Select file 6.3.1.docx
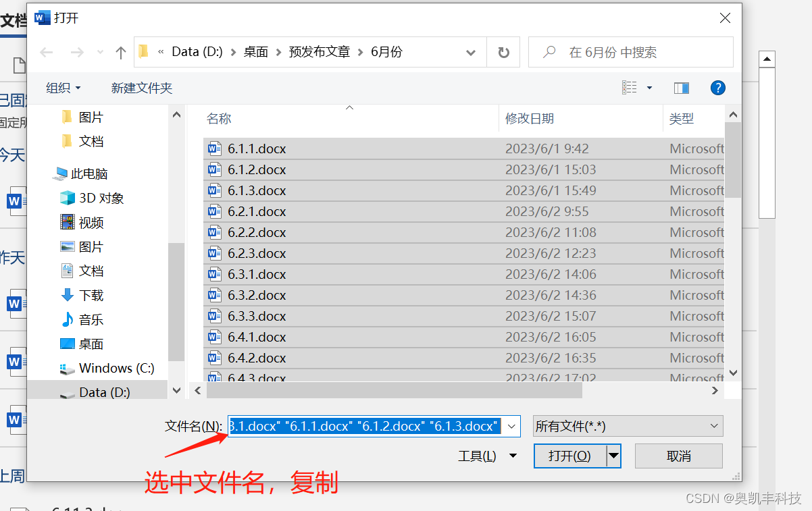 (463, 274)
